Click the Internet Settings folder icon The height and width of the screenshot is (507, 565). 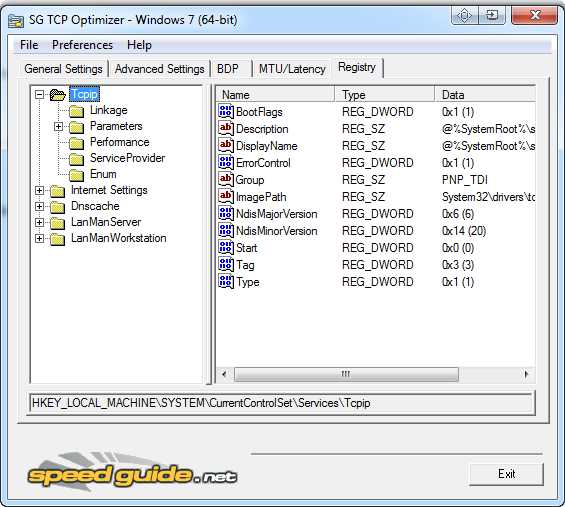pos(58,191)
